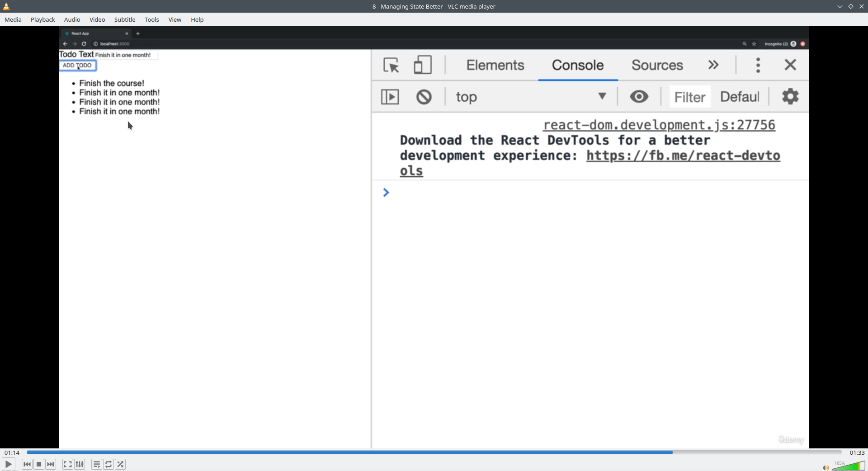Skip to next media in VLC
This screenshot has width=868, height=471.
coord(51,464)
